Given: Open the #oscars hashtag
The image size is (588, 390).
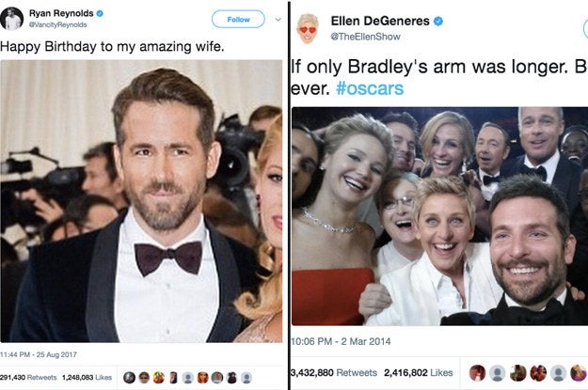Looking at the screenshot, I should 370,88.
